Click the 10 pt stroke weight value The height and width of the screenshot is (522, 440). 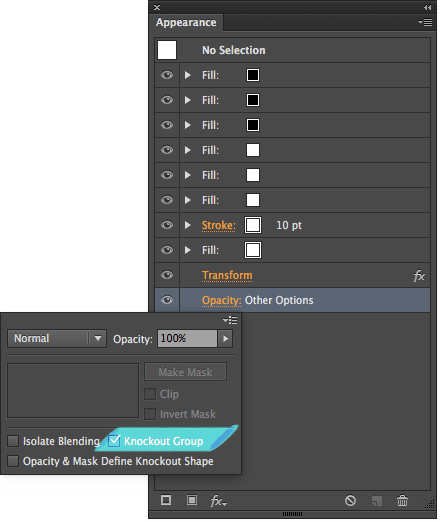[289, 226]
